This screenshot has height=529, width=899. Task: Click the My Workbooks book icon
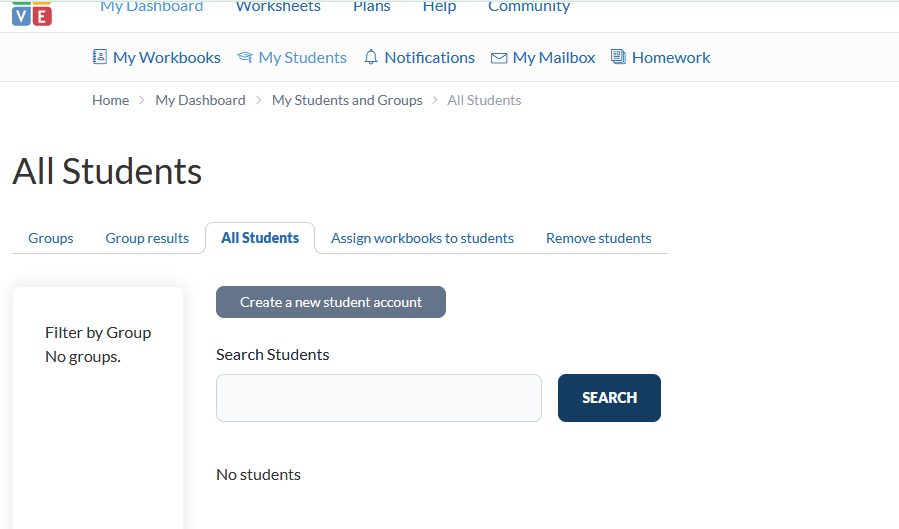(x=99, y=57)
